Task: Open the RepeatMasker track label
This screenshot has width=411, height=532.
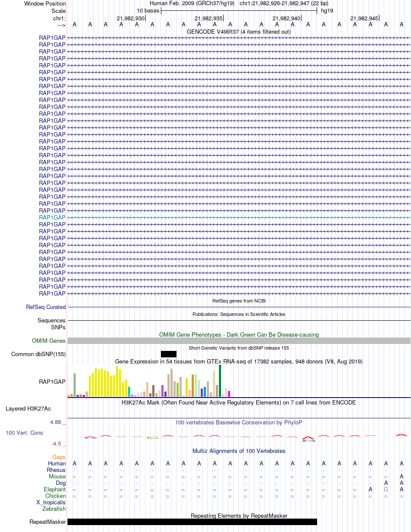Action: [x=48, y=522]
